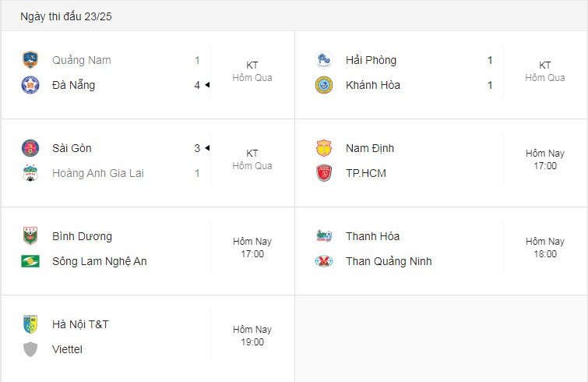The height and width of the screenshot is (382, 588).
Task: Open the Hải Phòng club logo
Action: tap(324, 60)
